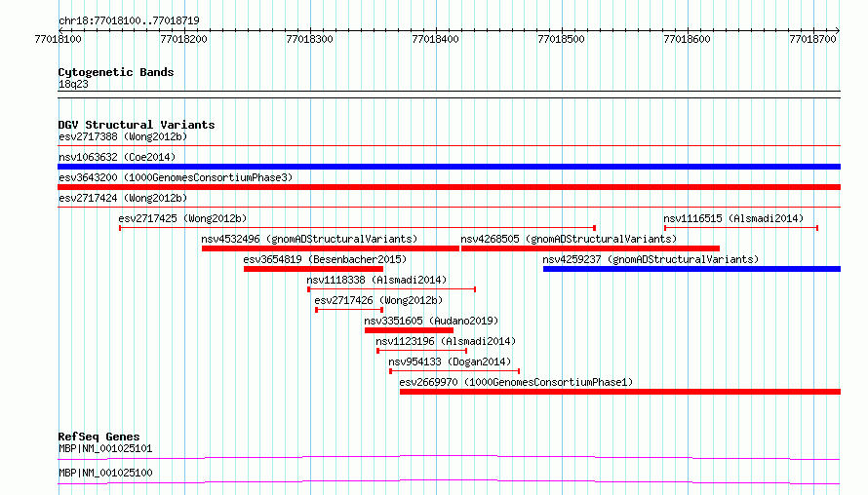Select the nsv1123196 variant line
This screenshot has width=868, height=495.
(422, 351)
